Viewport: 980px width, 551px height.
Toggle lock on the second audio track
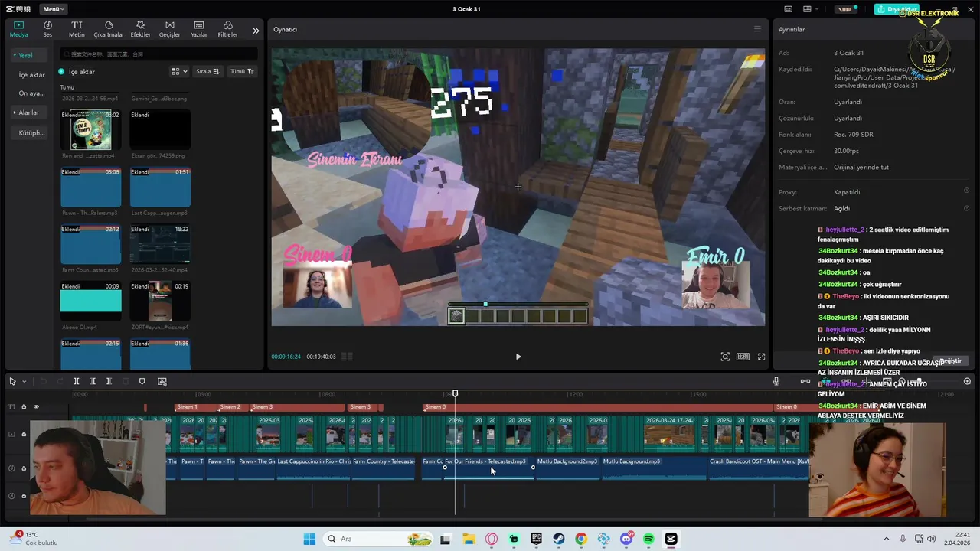click(24, 496)
